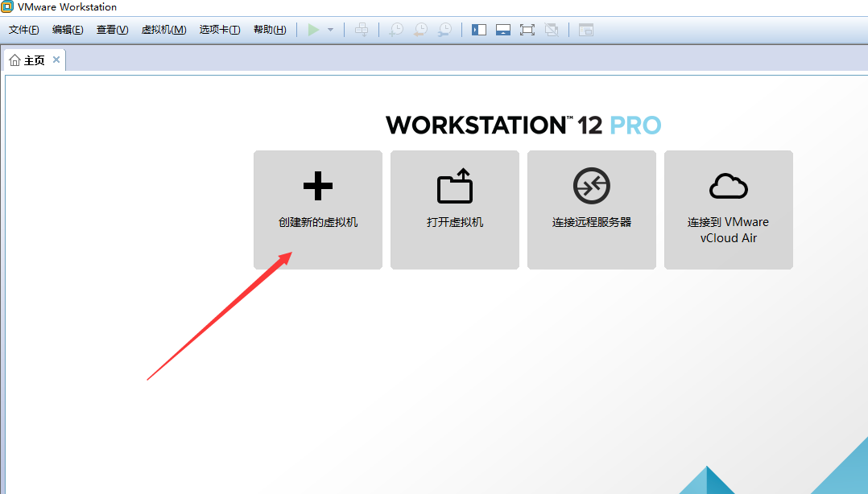Click the 创建新的虚拟机 button

[x=318, y=210]
